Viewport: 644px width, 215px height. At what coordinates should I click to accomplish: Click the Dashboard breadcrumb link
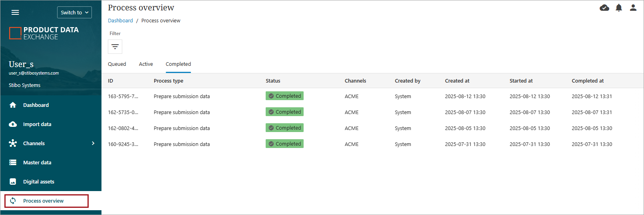point(120,21)
